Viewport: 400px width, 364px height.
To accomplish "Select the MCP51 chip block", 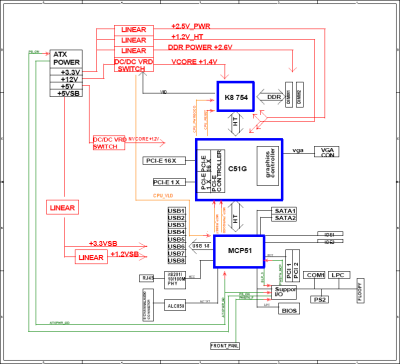I will pos(239,251).
